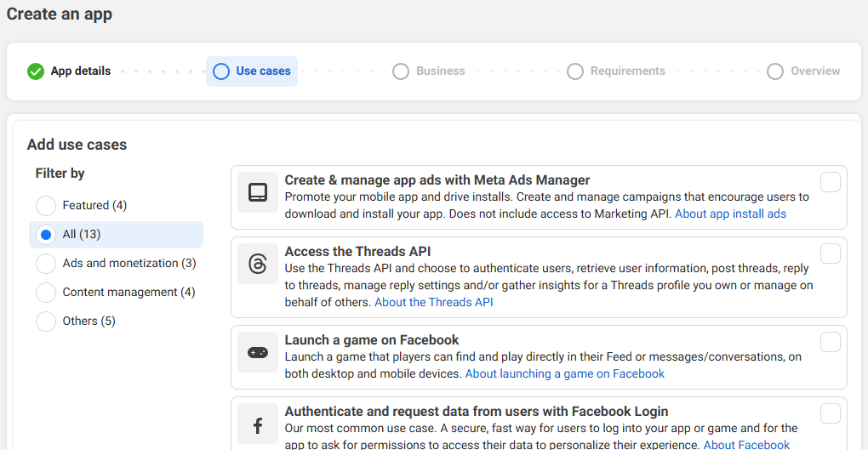Screen dimensions: 868x450
Task: Click the green App details checkmark icon
Action: coord(36,71)
